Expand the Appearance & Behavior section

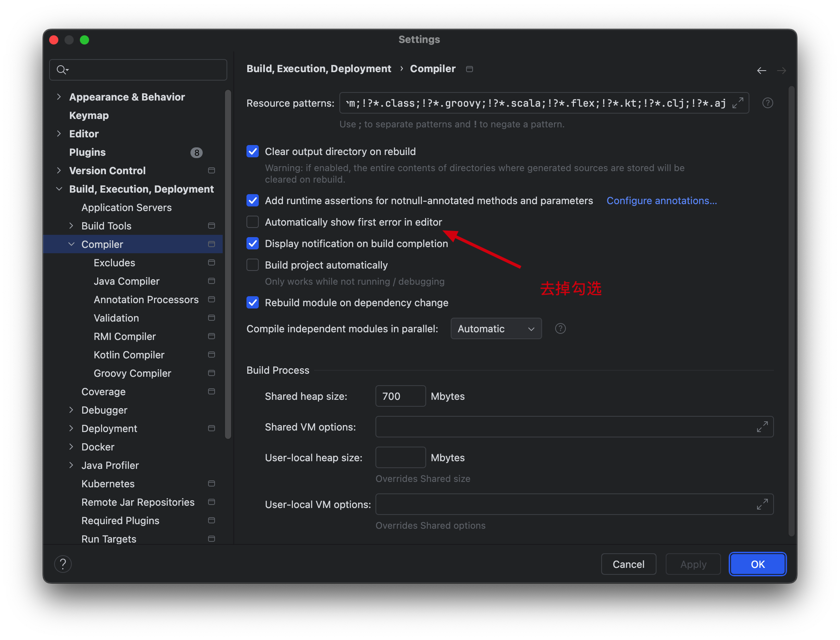(59, 97)
